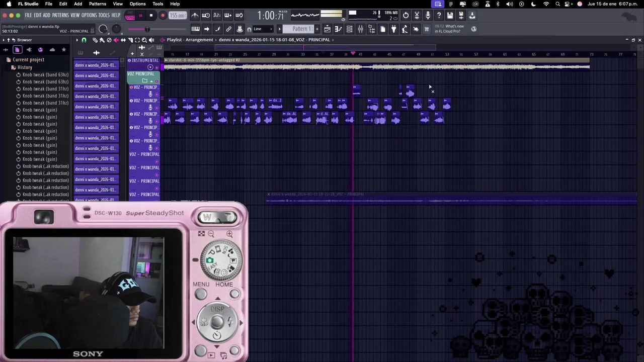Toggle the metronome icon

click(195, 16)
